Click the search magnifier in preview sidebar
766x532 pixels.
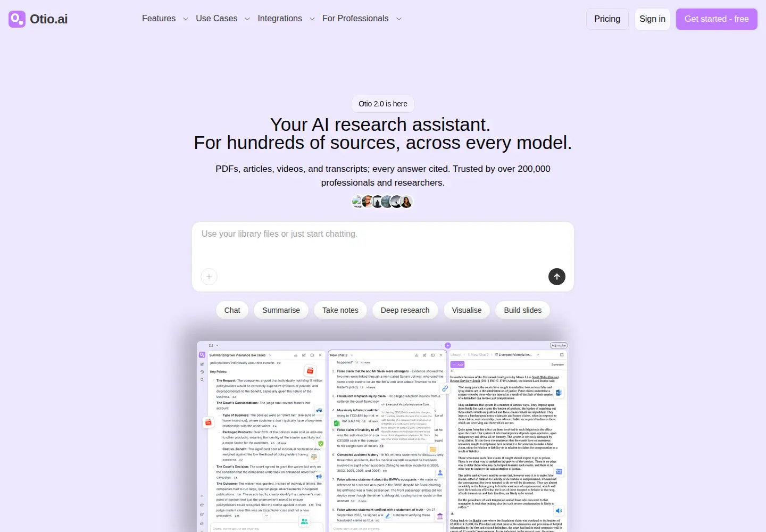pos(202,380)
